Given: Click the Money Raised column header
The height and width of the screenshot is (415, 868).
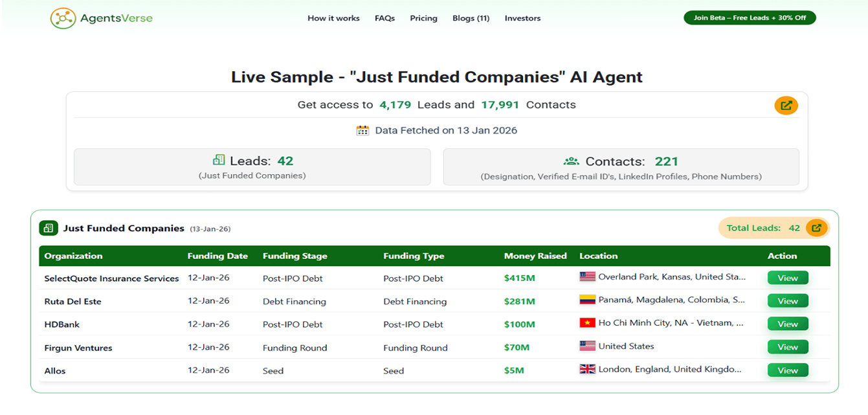Looking at the screenshot, I should pos(535,256).
